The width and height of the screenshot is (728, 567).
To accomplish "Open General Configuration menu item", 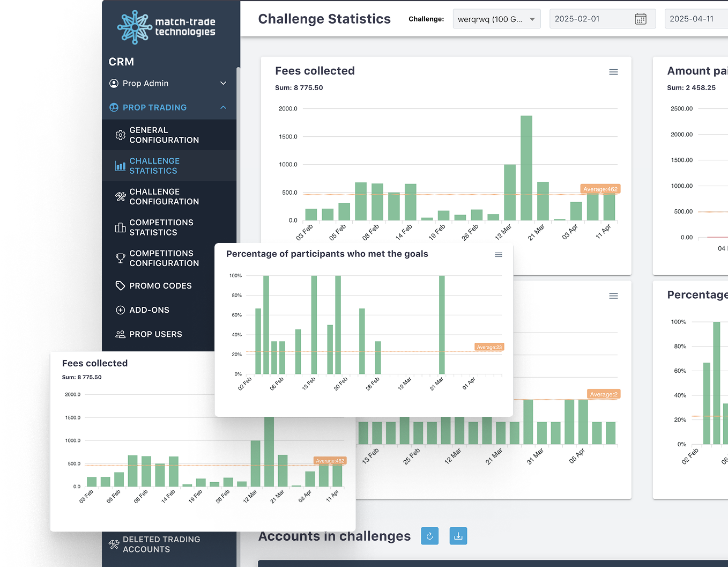I will click(x=164, y=135).
